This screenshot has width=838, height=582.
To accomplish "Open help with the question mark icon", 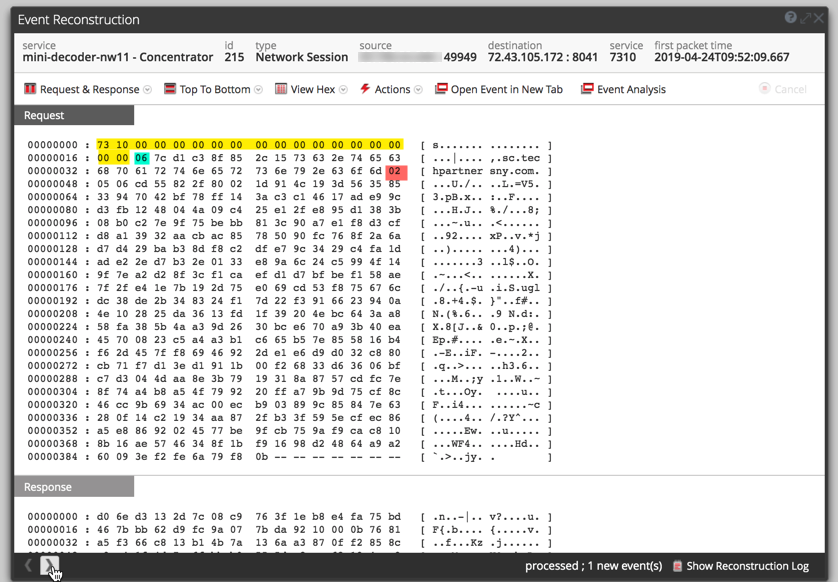I will point(790,18).
